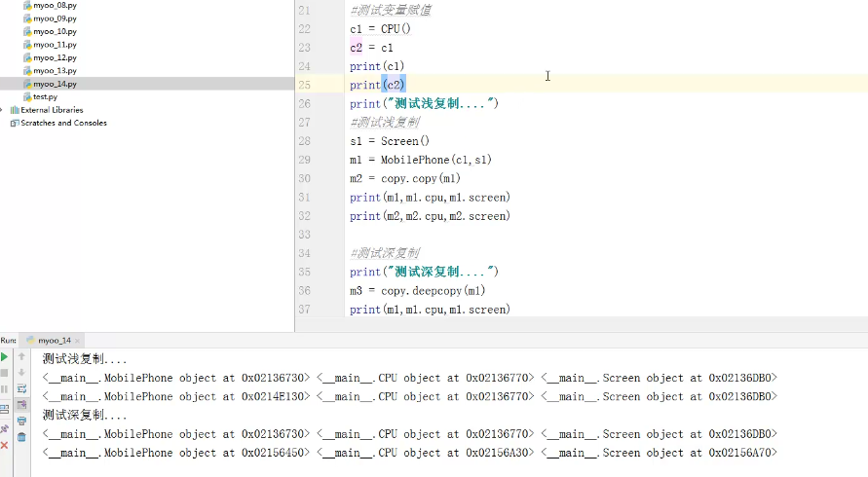This screenshot has height=477, width=868.
Task: Click the 's1 = Screen()' code line
Action: point(390,141)
